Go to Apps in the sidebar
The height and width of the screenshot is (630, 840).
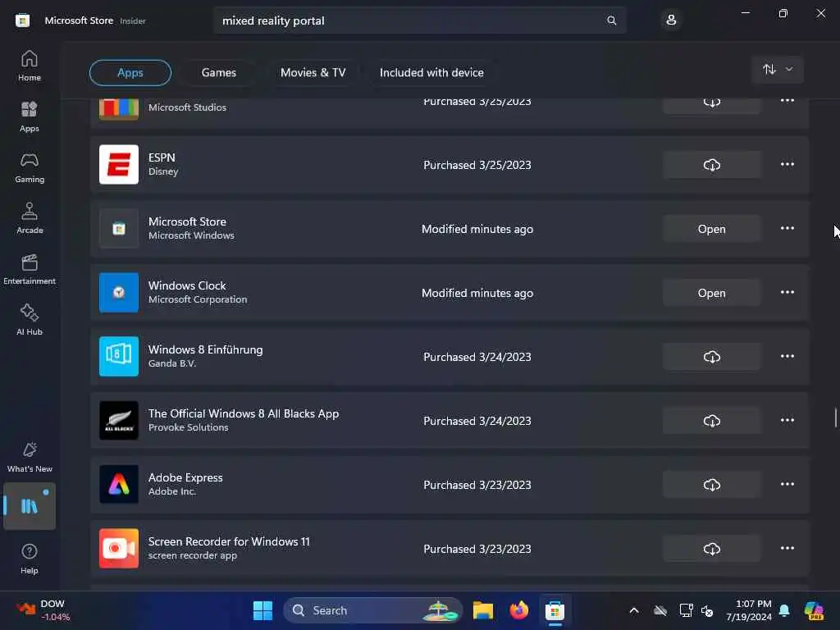[30, 116]
